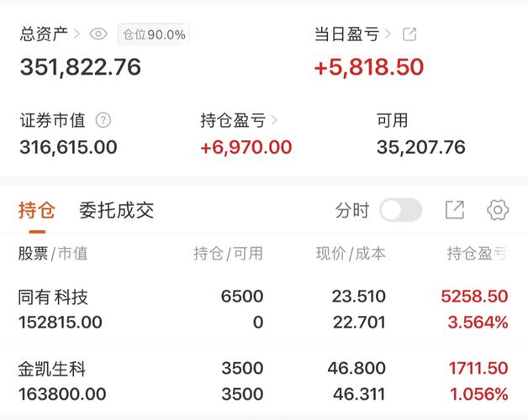This screenshot has width=528, height=420.
Task: Toggle the eye icon to hide total assets
Action: [x=98, y=34]
